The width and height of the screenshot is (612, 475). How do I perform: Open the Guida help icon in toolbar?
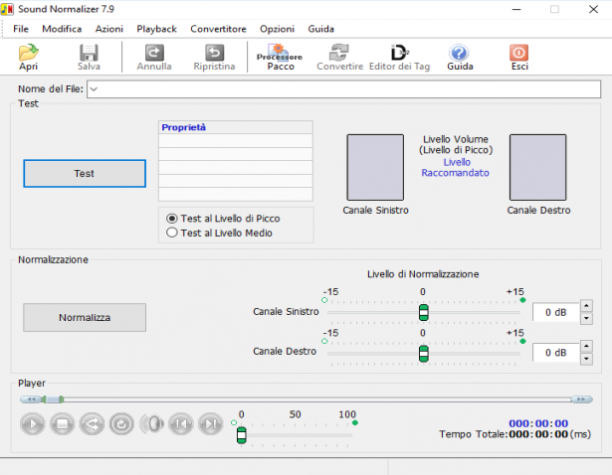pyautogui.click(x=460, y=57)
